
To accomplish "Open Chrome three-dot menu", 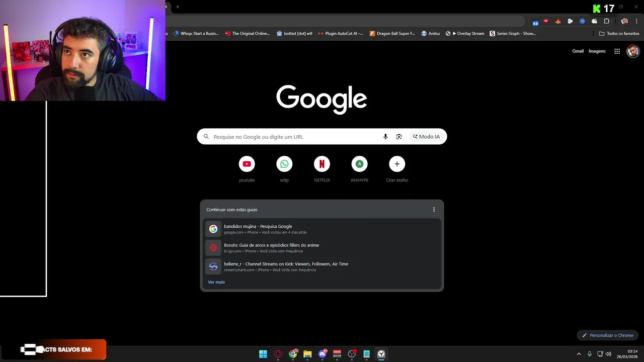I will click(x=636, y=21).
